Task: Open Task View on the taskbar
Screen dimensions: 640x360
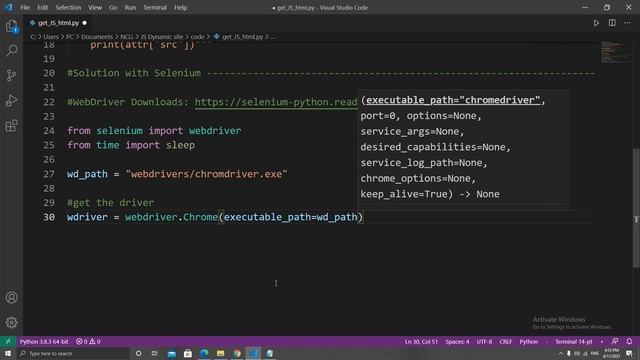Action: pyautogui.click(x=155, y=353)
